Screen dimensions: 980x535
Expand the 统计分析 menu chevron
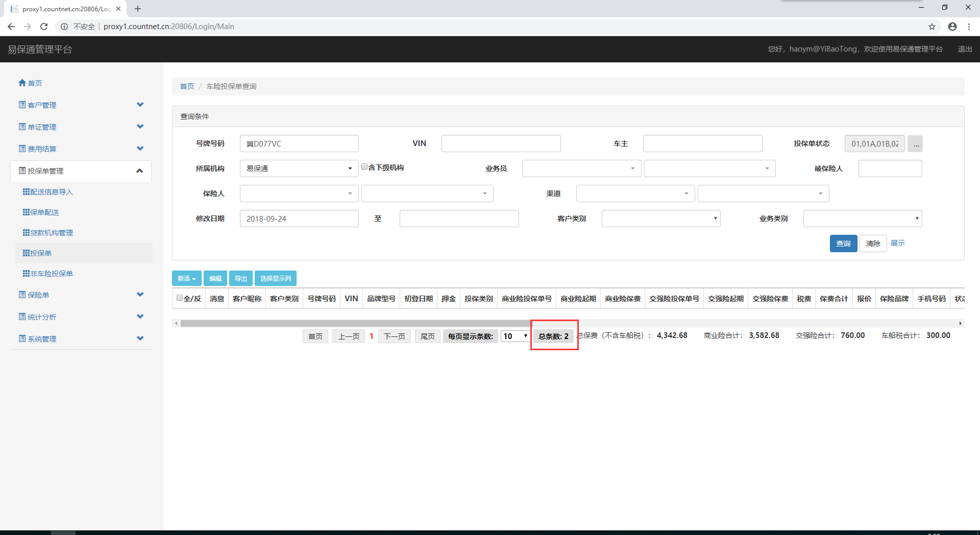coord(140,317)
